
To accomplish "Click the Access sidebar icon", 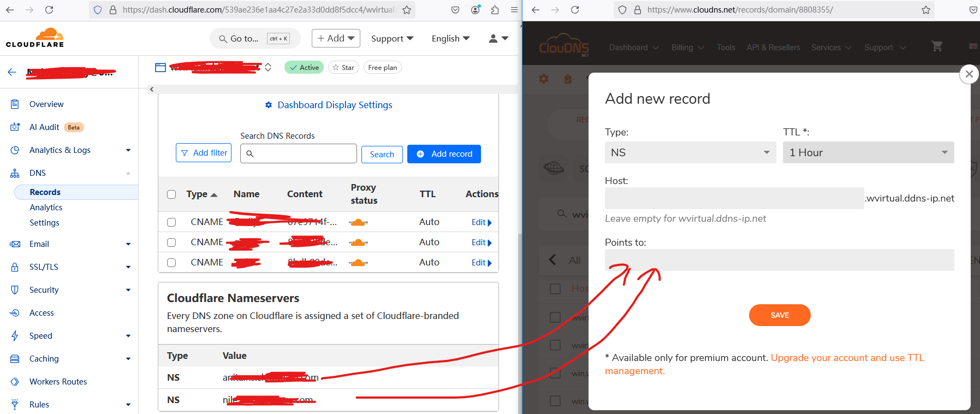I will coord(15,313).
